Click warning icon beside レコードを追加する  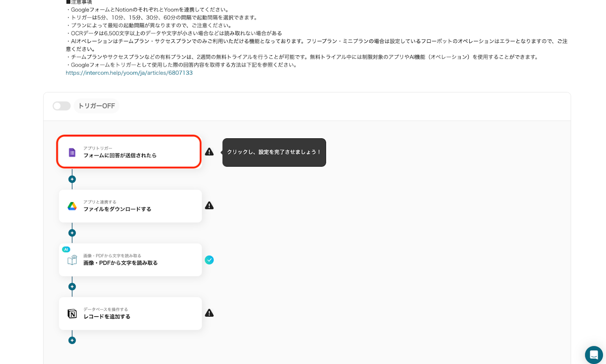pos(209,313)
